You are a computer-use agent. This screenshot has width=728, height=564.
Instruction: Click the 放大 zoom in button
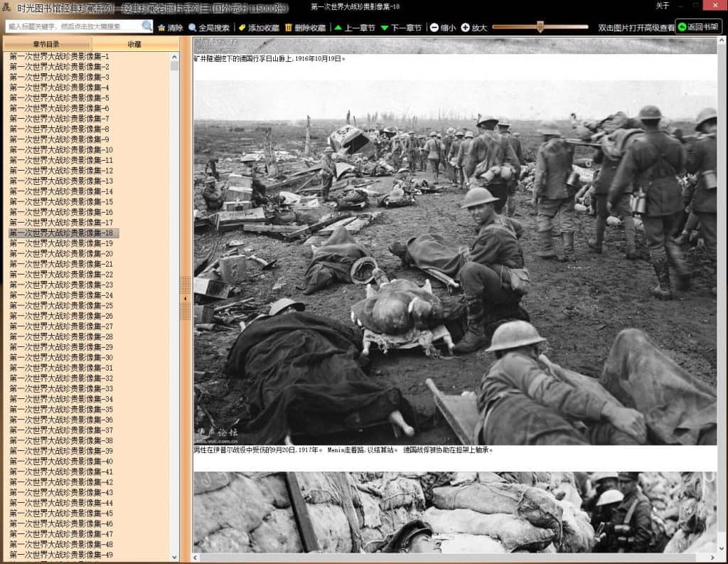click(x=474, y=28)
